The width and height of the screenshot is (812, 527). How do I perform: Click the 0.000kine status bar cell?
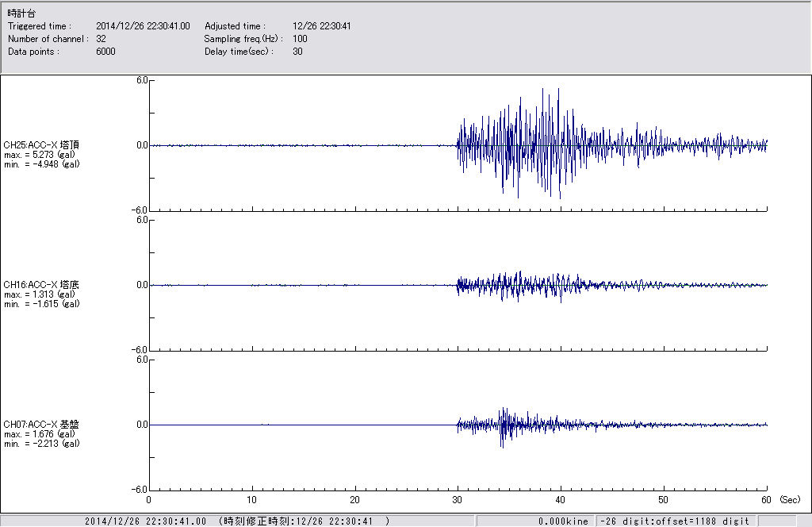[x=563, y=521]
